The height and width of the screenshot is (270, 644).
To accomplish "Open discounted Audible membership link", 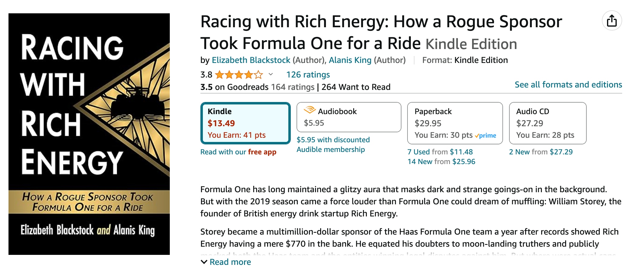I will [333, 145].
